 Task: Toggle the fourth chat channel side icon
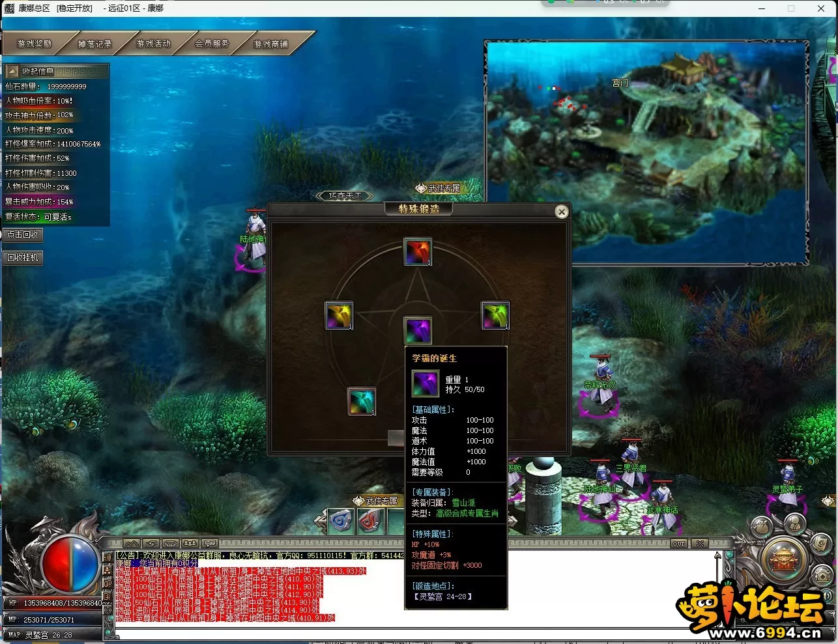pyautogui.click(x=108, y=596)
